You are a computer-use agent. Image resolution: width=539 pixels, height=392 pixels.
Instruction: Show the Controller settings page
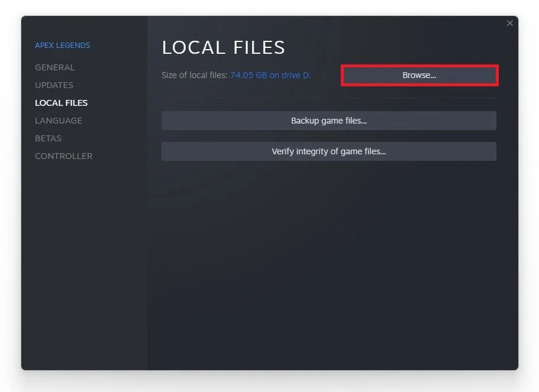coord(63,156)
